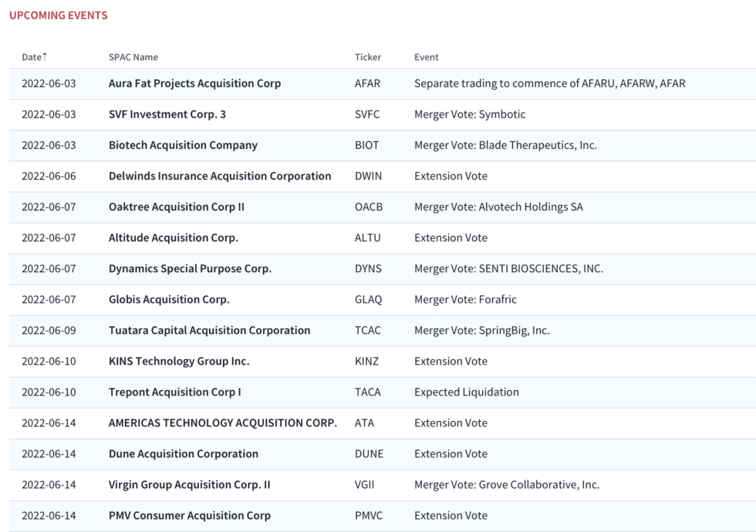Click 'Merger Vote: Alvotech Holdings SA' event
The height and width of the screenshot is (532, 756).
pos(498,207)
